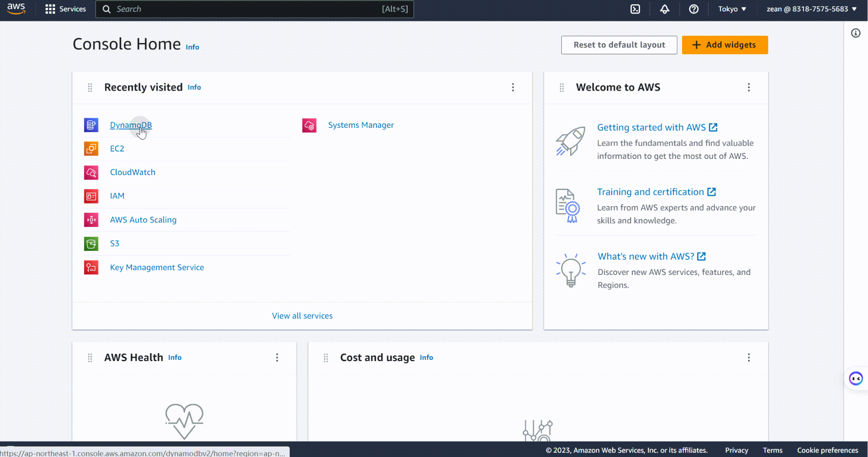Open the CloudWatch link

[x=133, y=172]
